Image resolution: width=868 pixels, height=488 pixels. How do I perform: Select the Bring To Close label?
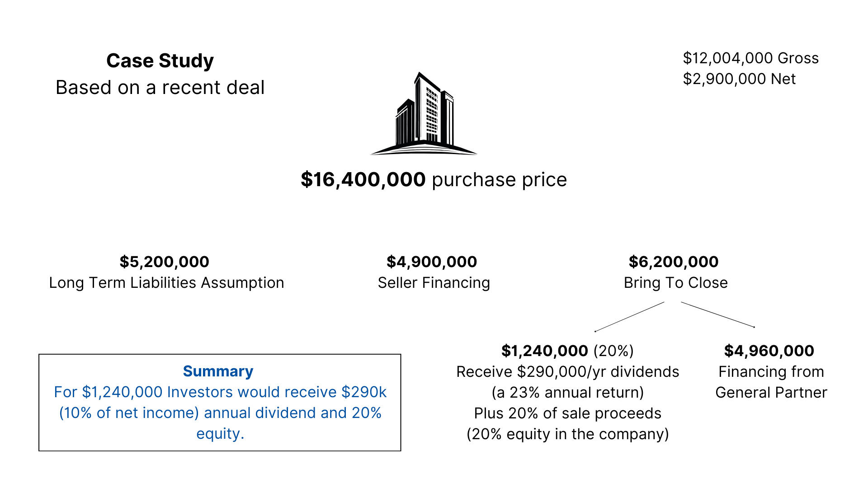pos(676,282)
